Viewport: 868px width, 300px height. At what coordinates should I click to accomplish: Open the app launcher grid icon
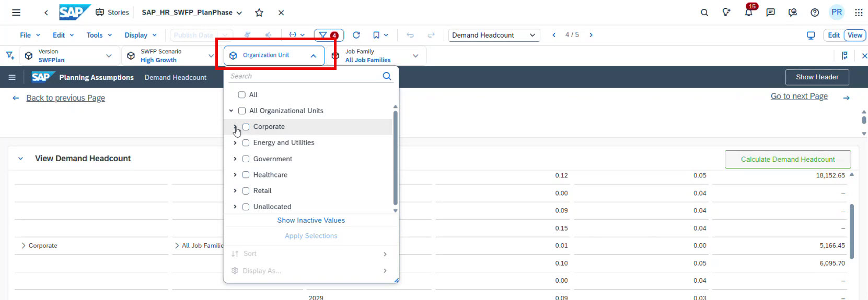tap(859, 13)
